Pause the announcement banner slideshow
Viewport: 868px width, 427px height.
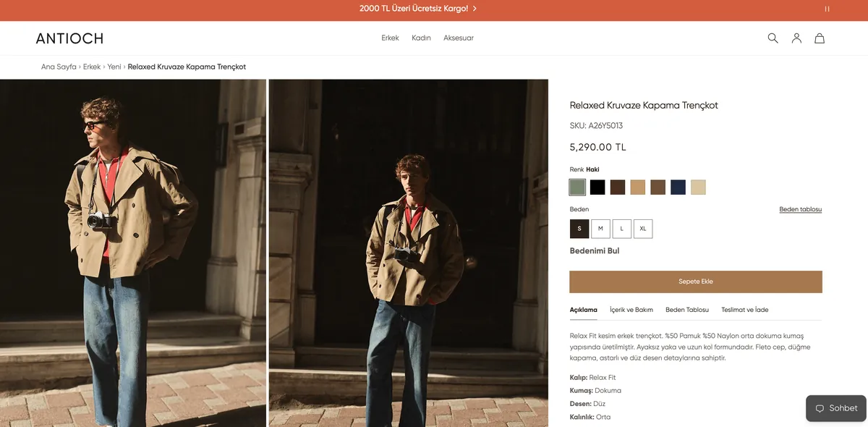pos(827,9)
